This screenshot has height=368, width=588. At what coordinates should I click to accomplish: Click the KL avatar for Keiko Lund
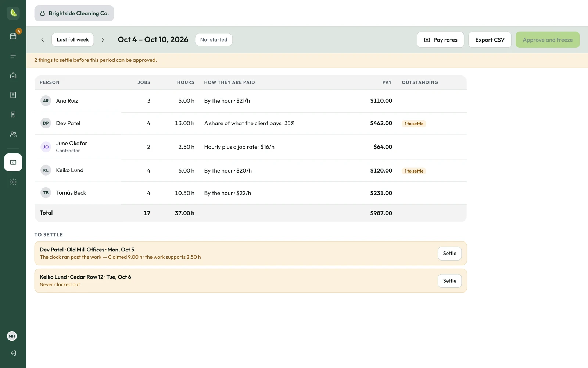tap(46, 170)
